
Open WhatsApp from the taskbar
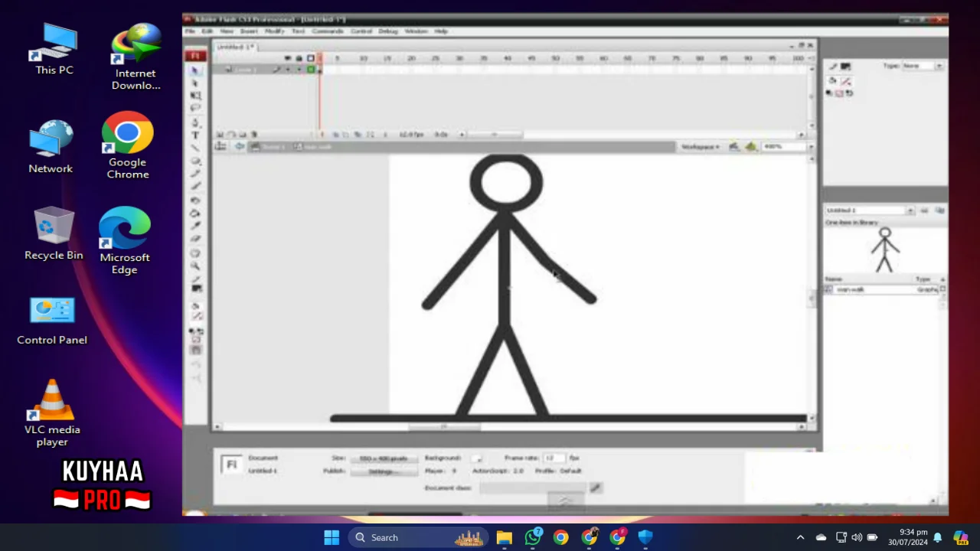(x=533, y=537)
